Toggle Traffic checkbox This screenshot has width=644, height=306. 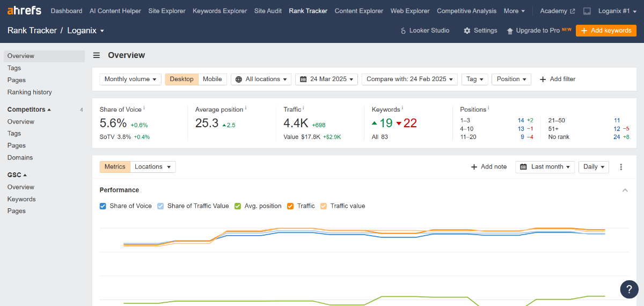[290, 206]
